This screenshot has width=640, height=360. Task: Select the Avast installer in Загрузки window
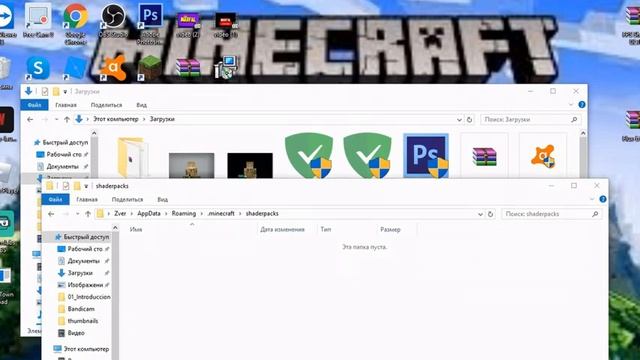click(x=543, y=156)
